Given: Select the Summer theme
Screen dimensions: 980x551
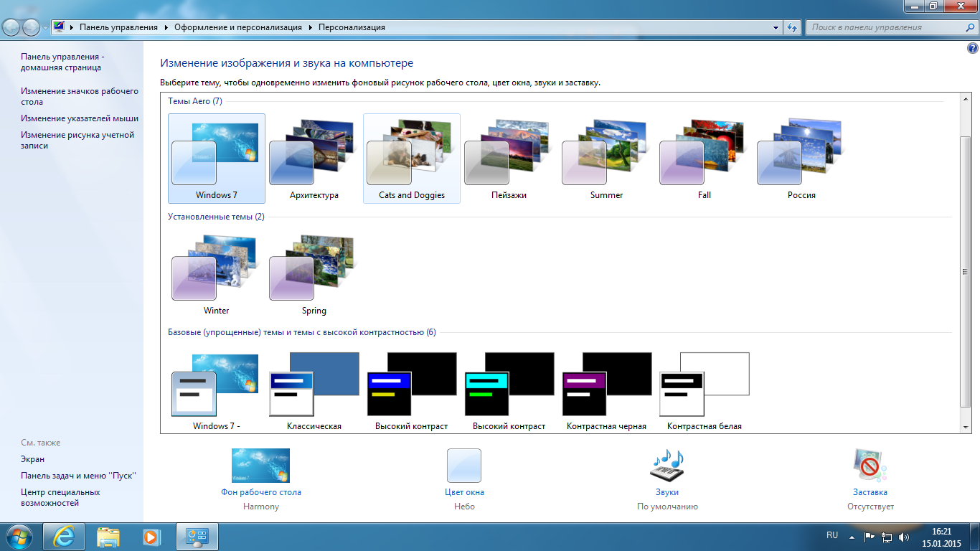Looking at the screenshot, I should [x=607, y=159].
